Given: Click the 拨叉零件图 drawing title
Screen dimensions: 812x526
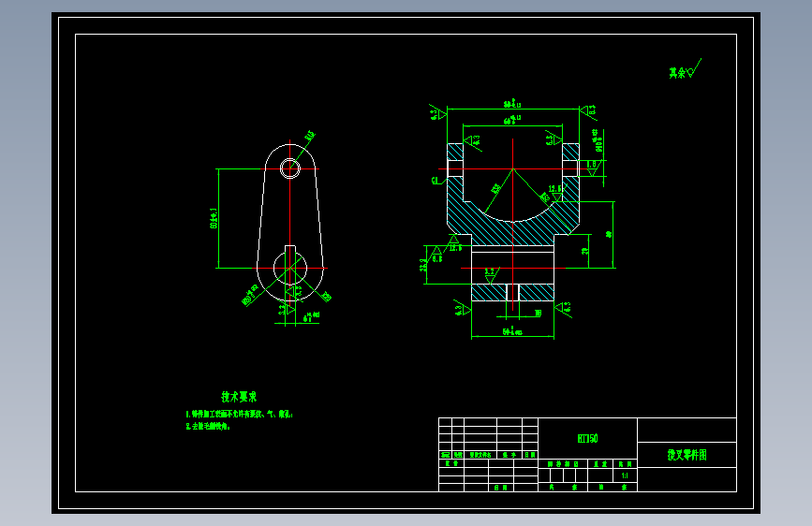Looking at the screenshot, I should pos(687,455).
